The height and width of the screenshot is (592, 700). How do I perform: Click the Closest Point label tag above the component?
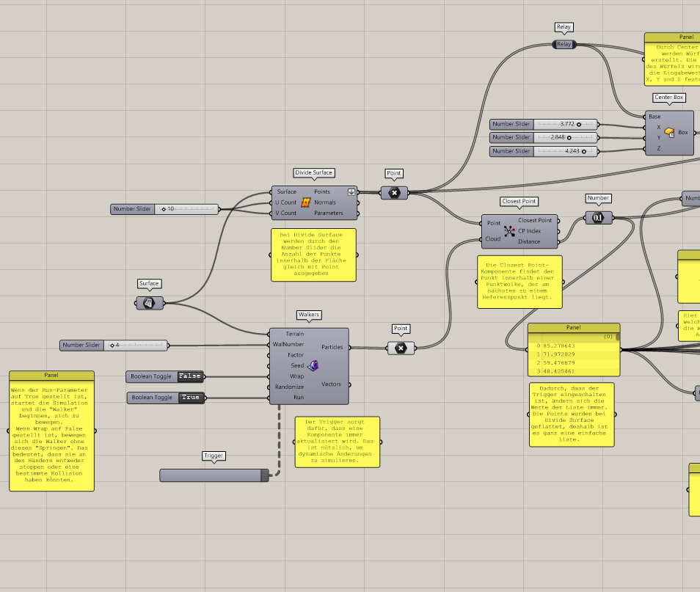pyautogui.click(x=519, y=201)
